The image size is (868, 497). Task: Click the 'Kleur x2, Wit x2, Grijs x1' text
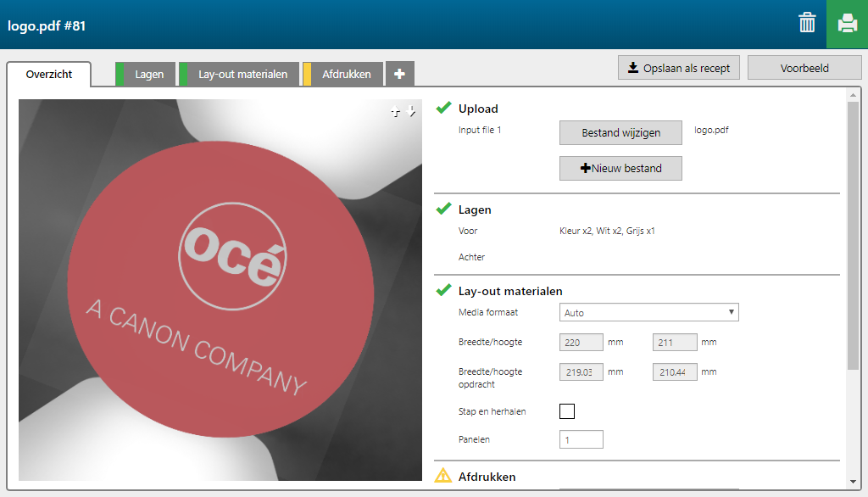(x=607, y=231)
